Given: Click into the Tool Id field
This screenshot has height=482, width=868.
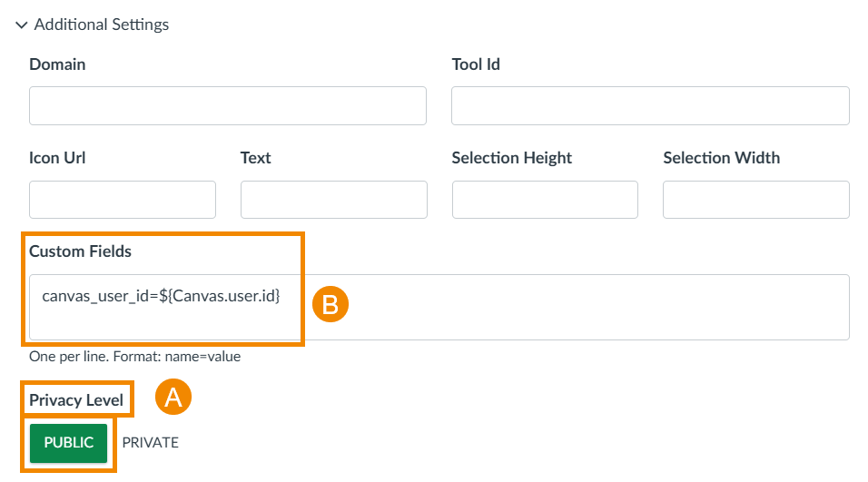Looking at the screenshot, I should [650, 106].
